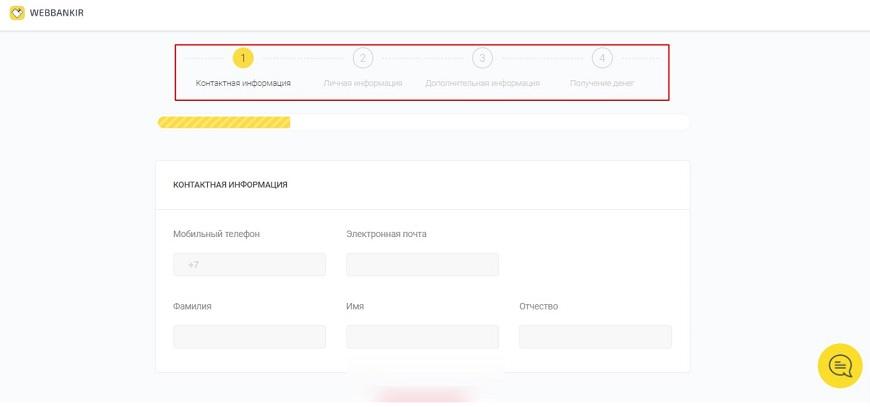Go to the 'Личная информация' step label

point(363,83)
